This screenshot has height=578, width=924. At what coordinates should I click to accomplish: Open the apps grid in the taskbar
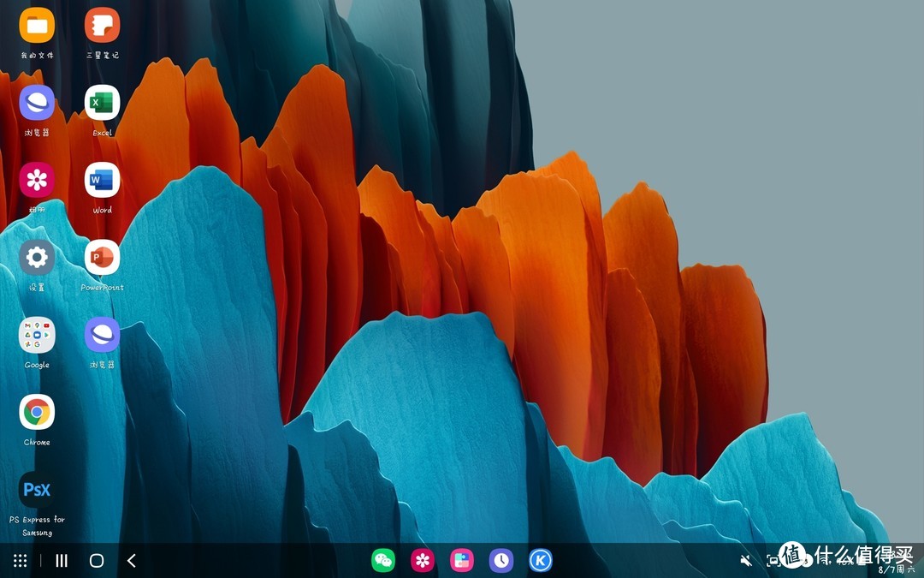[x=20, y=560]
